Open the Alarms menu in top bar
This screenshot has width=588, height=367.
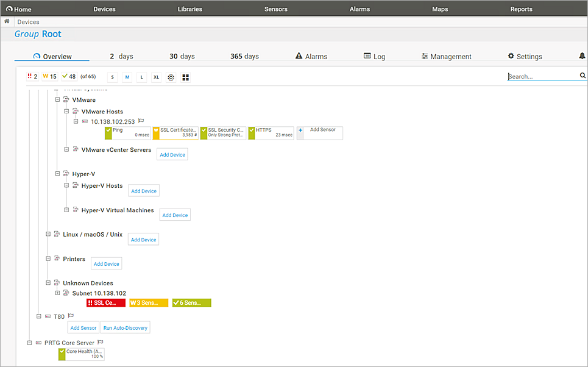pyautogui.click(x=360, y=9)
